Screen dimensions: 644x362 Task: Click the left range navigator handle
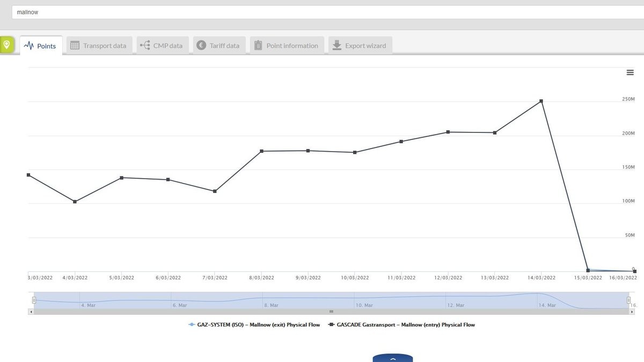34,300
